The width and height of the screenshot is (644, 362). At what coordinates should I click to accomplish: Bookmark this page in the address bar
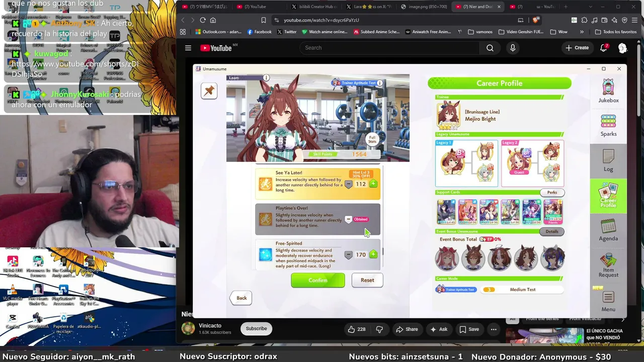pos(263,20)
